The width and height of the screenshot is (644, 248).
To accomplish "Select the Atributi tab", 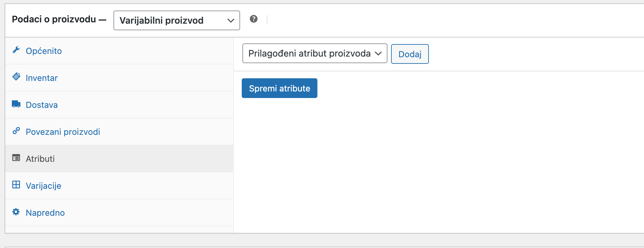I will [40, 159].
